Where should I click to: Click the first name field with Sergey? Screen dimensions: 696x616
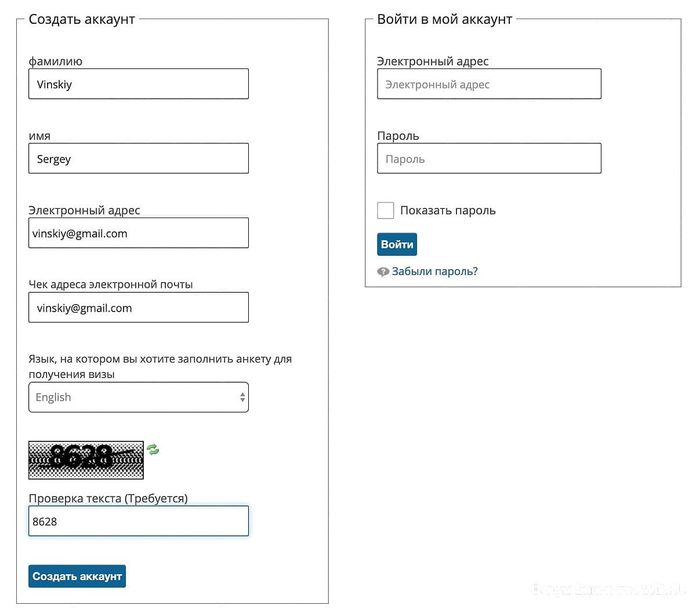pyautogui.click(x=139, y=158)
